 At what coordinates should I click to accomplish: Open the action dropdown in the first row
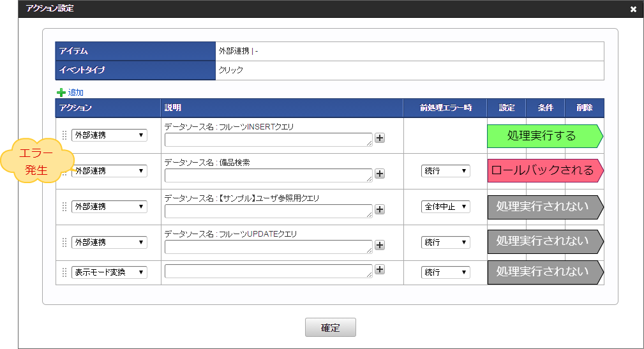click(109, 135)
